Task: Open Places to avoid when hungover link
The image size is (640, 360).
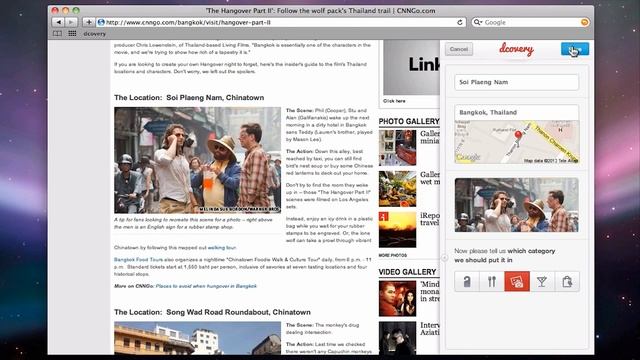Action: pos(206,286)
